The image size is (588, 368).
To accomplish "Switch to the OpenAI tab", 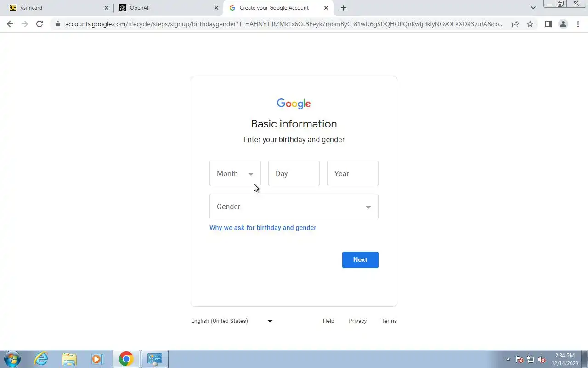I will [168, 8].
